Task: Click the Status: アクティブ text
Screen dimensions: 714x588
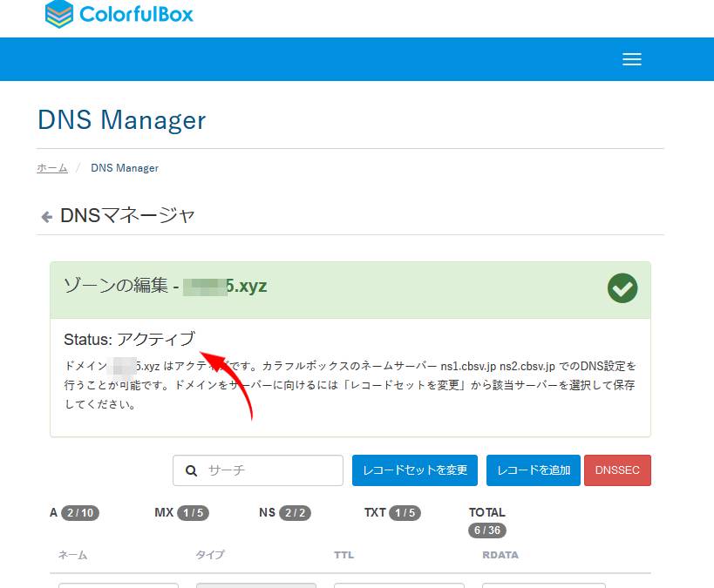Action: point(129,339)
